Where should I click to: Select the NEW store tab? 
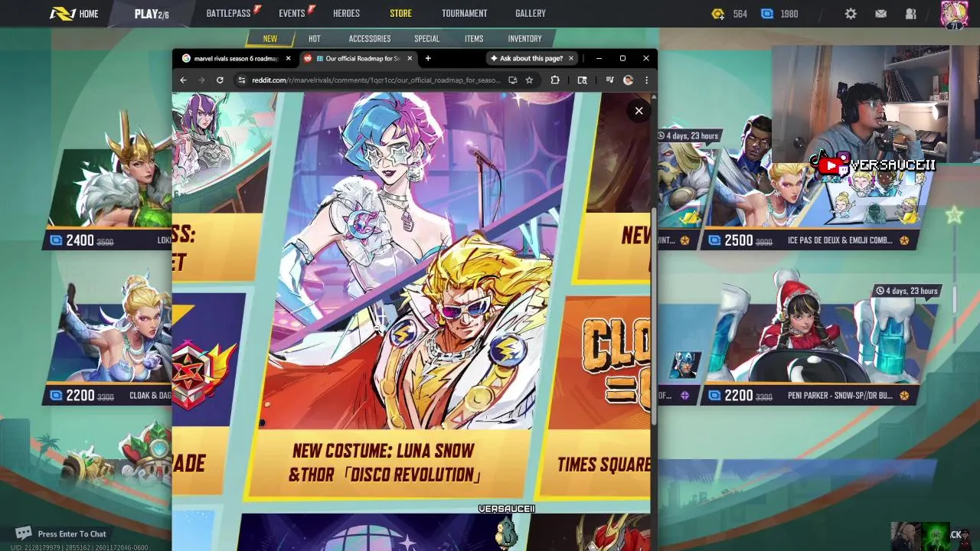point(270,38)
